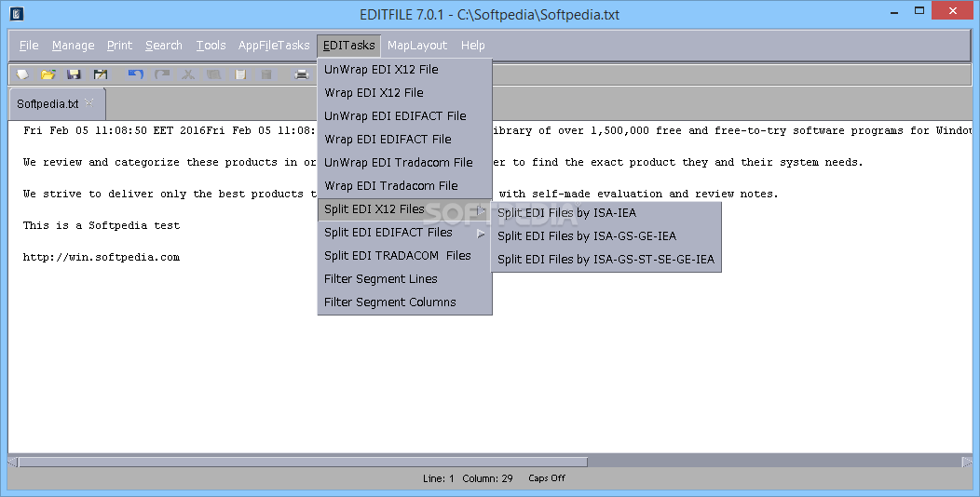Open the File menu

[29, 46]
